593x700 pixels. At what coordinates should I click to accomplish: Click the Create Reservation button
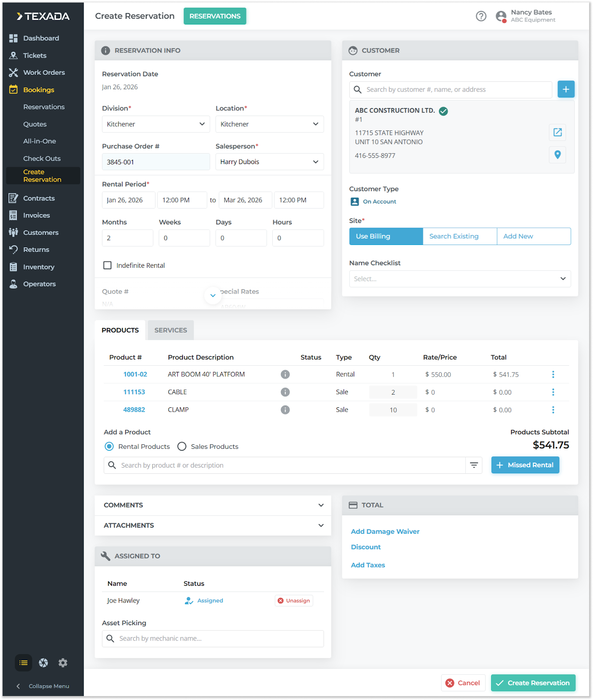pos(533,683)
